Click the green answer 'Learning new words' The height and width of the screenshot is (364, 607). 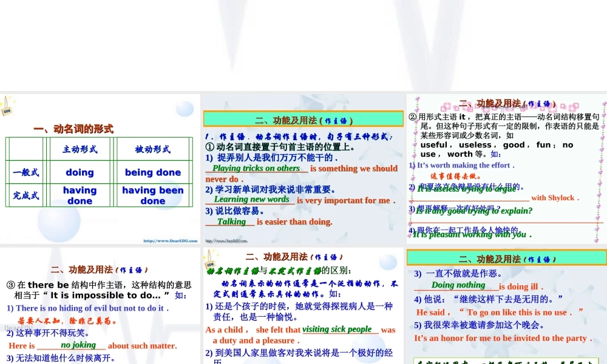(x=252, y=199)
